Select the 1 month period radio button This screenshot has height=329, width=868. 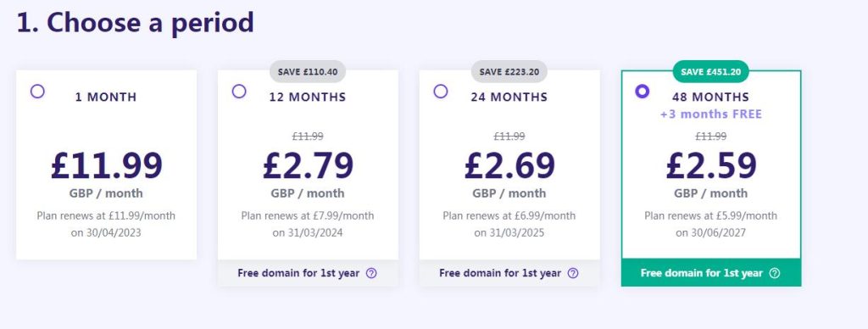(x=37, y=92)
